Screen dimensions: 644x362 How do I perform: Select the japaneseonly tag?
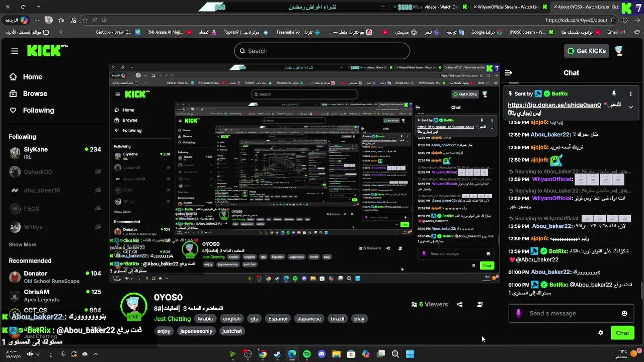click(196, 331)
